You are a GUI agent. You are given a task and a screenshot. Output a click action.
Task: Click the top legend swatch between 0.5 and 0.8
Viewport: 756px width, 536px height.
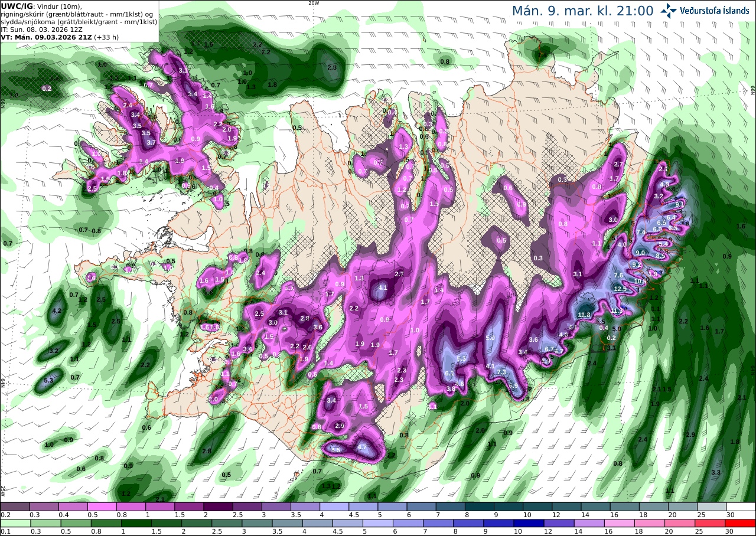click(x=102, y=506)
